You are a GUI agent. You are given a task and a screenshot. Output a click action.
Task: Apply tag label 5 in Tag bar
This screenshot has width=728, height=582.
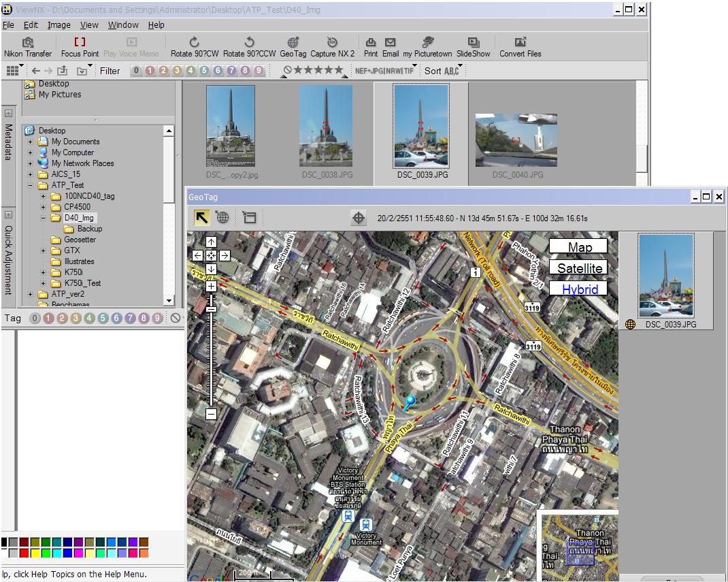pyautogui.click(x=103, y=318)
